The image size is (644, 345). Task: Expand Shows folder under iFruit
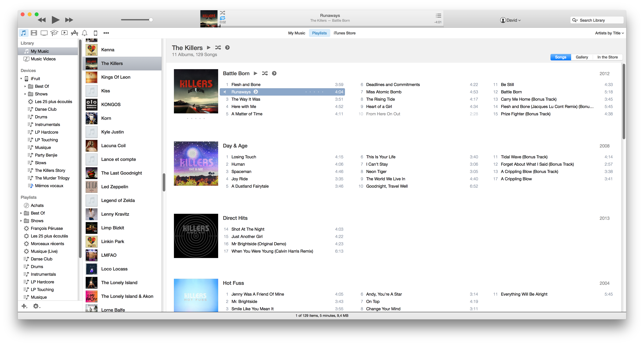point(25,94)
